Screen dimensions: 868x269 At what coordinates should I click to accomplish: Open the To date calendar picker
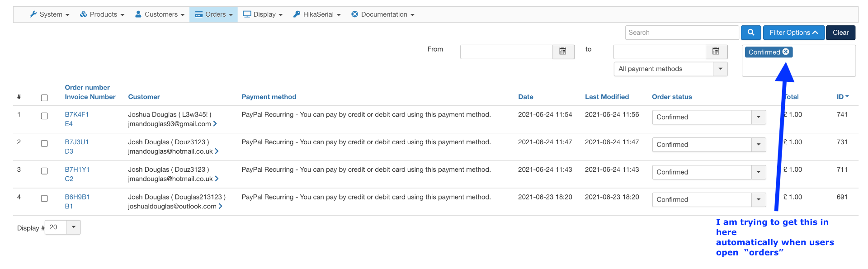(x=716, y=52)
